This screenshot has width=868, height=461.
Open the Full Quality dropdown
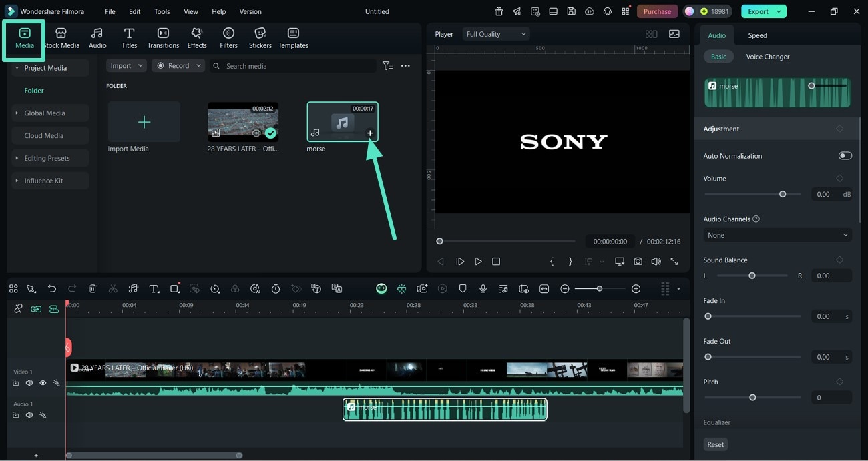click(x=495, y=34)
